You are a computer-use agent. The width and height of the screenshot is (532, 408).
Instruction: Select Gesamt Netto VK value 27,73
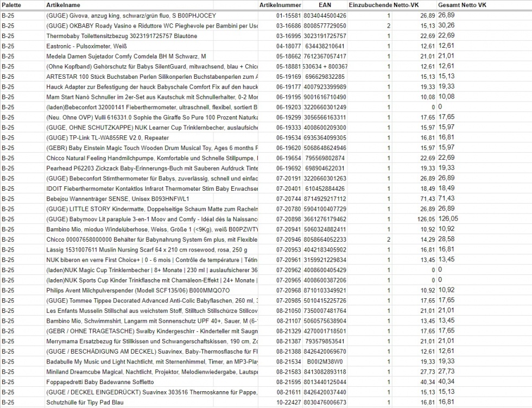click(x=446, y=372)
